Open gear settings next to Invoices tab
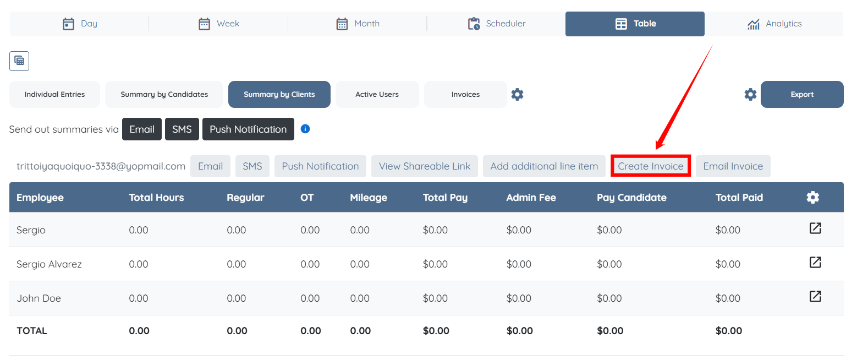 point(517,95)
